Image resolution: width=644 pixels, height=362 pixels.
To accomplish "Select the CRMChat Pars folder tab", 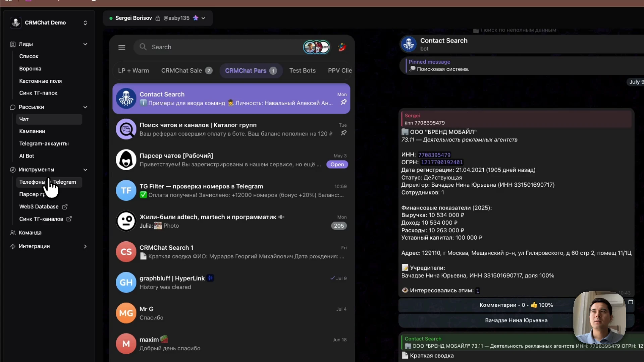I will click(x=251, y=71).
